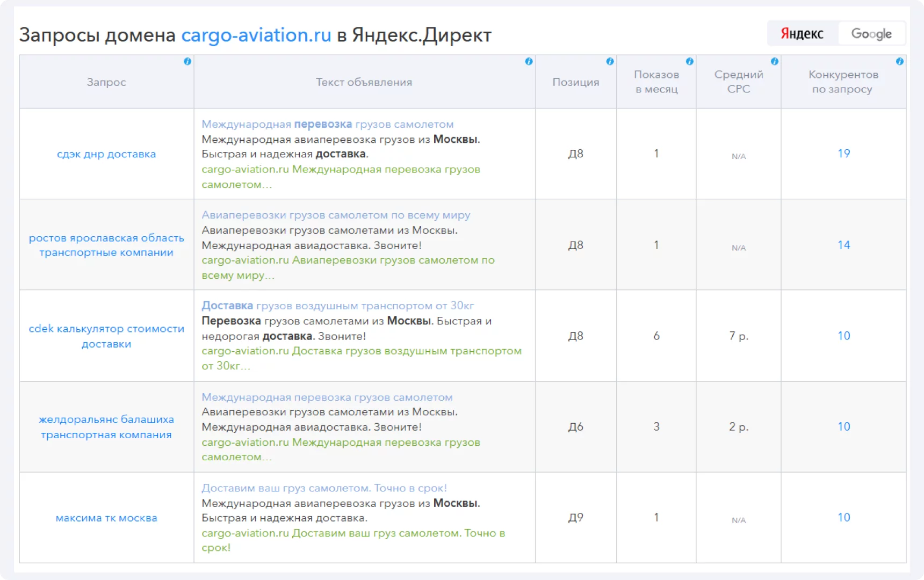The image size is (924, 580).
Task: Click average CPC value '7 р.'
Action: click(739, 336)
